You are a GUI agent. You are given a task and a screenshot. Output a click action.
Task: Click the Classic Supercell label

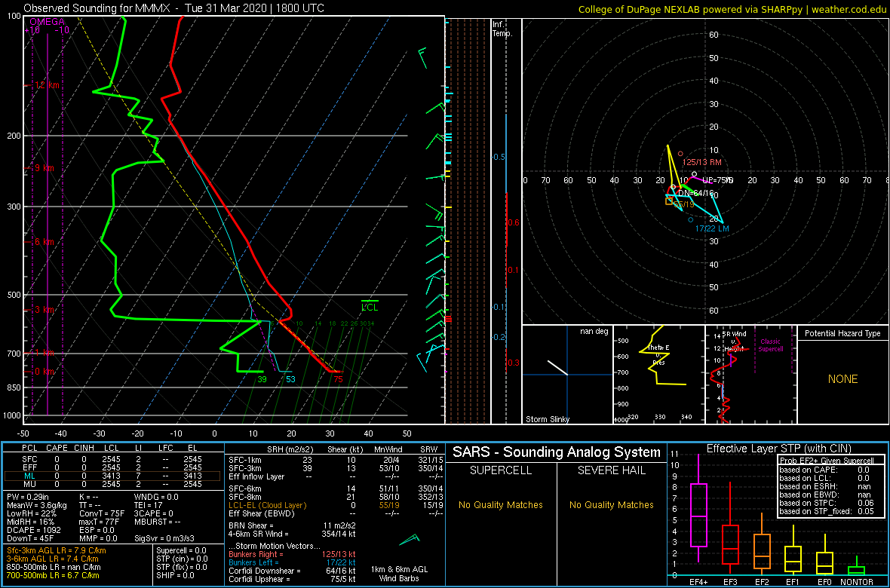pyautogui.click(x=771, y=345)
